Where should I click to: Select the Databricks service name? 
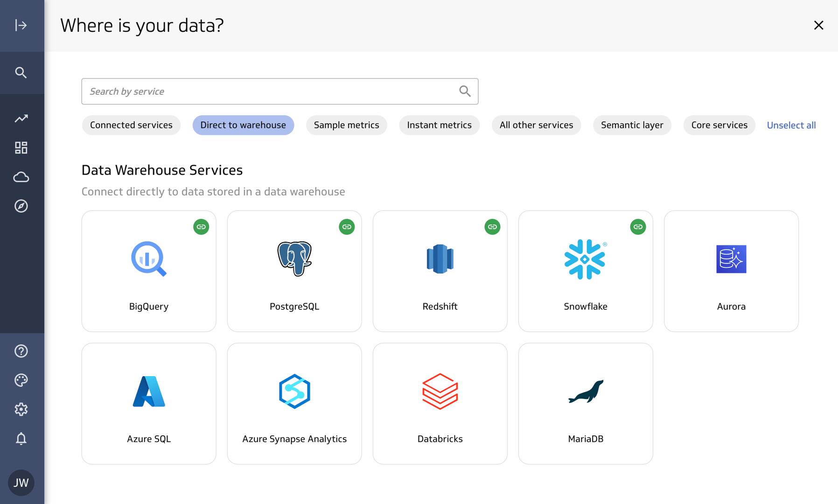click(x=440, y=439)
